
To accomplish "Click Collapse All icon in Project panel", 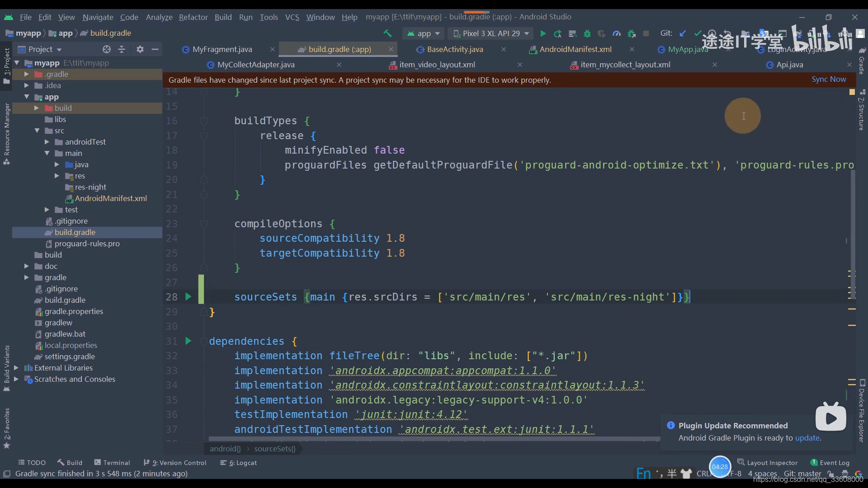I will click(122, 49).
